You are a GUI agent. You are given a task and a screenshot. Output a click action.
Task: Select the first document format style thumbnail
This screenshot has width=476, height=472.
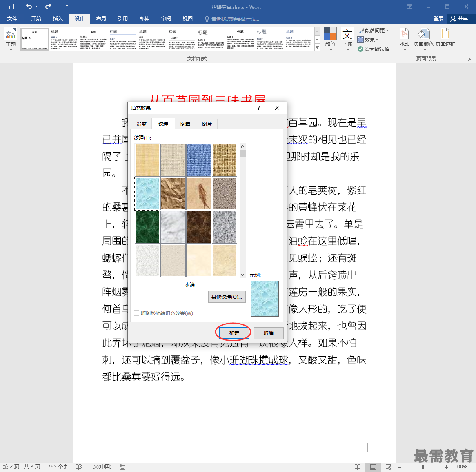(35, 39)
